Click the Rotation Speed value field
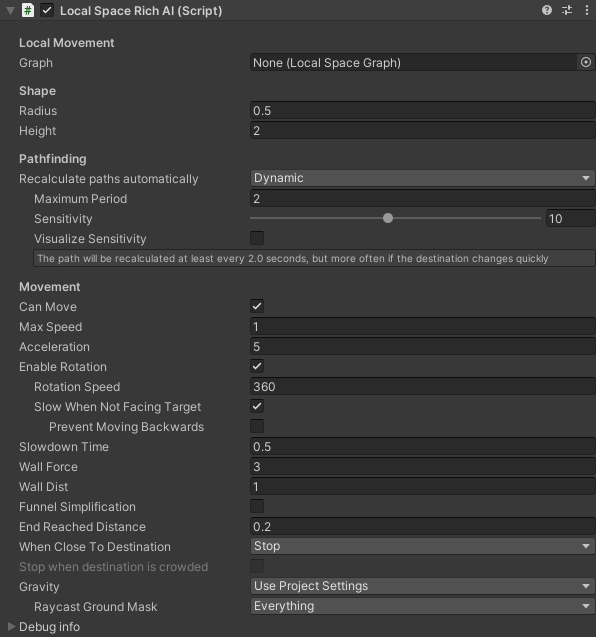This screenshot has width=596, height=637. (x=423, y=387)
